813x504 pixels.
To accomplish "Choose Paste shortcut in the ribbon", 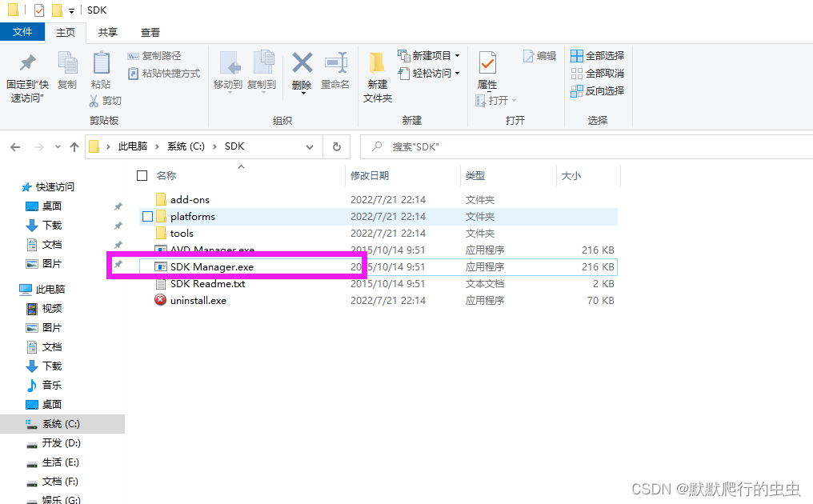I will (164, 73).
